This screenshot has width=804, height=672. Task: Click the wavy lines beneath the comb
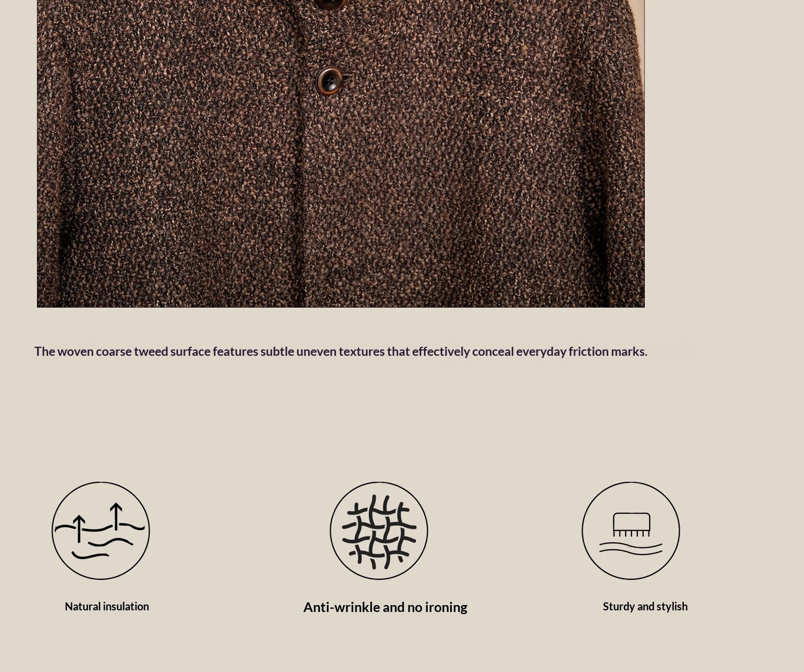click(x=631, y=549)
